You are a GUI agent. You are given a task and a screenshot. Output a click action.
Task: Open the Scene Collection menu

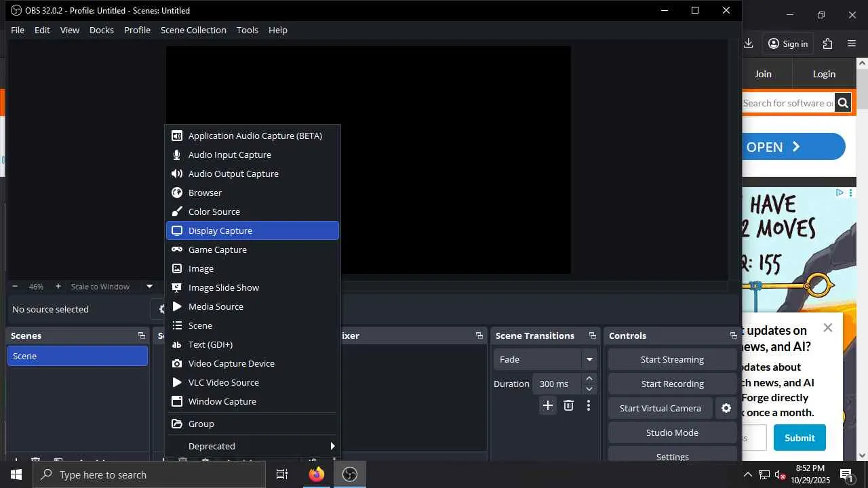pyautogui.click(x=193, y=30)
